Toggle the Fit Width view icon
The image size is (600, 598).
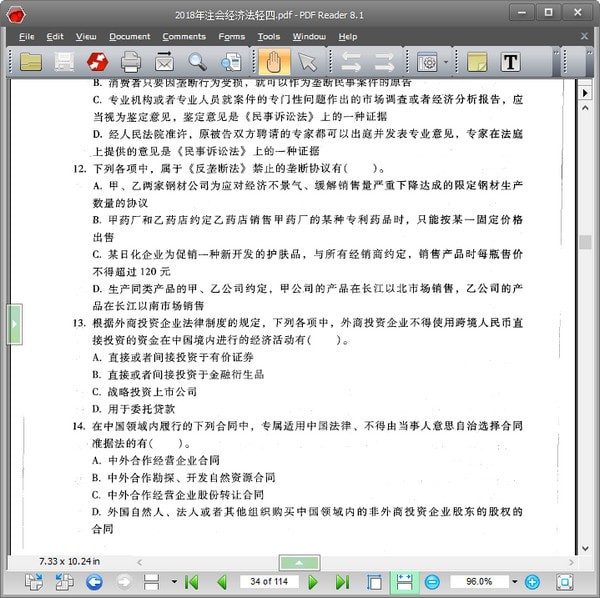[x=404, y=582]
